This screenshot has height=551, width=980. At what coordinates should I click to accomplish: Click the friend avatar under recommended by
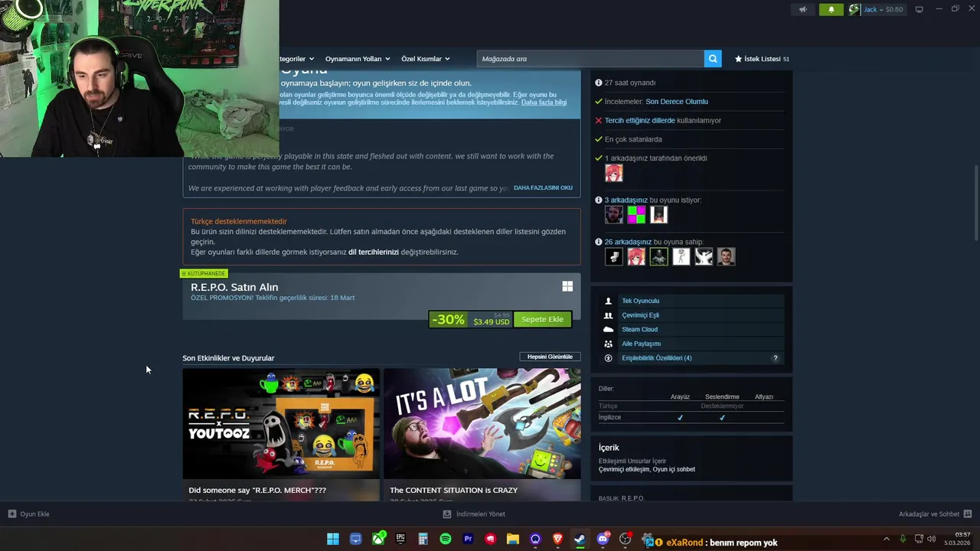(614, 173)
